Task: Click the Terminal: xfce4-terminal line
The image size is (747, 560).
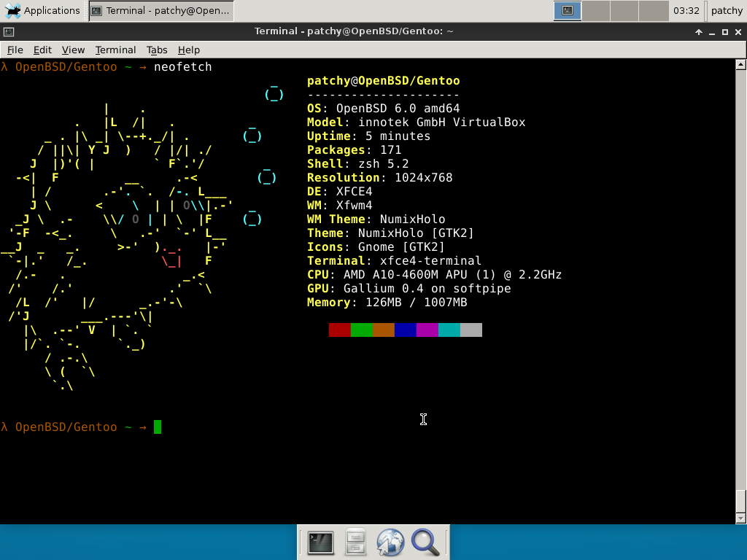Action: point(395,260)
